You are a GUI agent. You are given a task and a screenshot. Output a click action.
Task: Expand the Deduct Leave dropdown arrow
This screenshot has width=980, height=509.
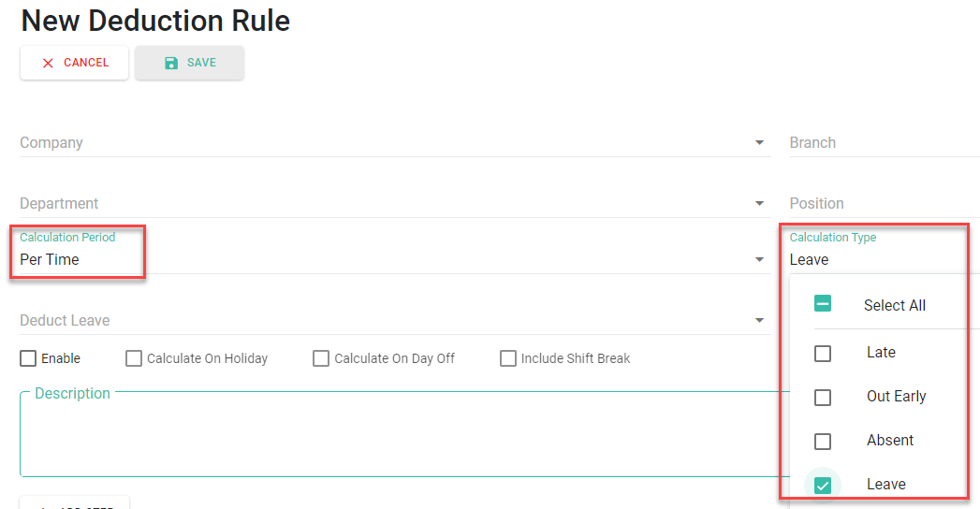pos(758,321)
